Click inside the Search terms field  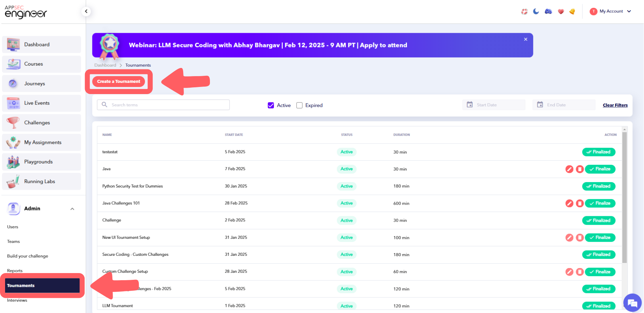(x=163, y=105)
